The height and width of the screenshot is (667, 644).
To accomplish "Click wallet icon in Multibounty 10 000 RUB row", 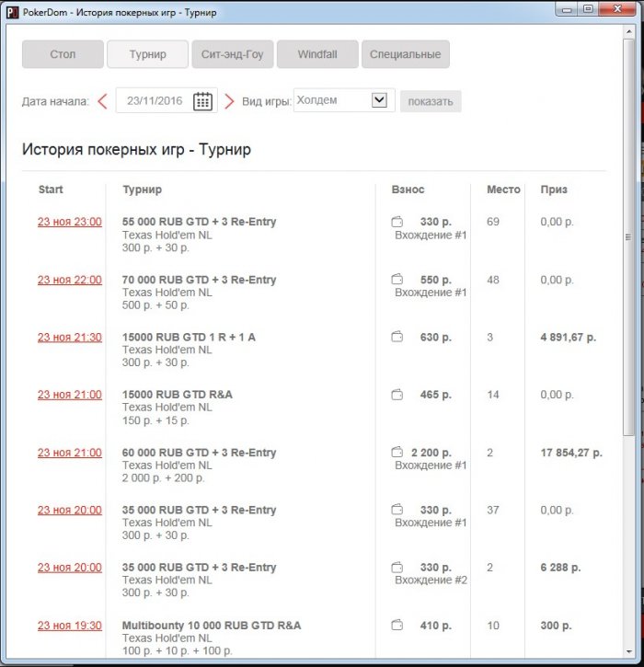I will tap(397, 626).
